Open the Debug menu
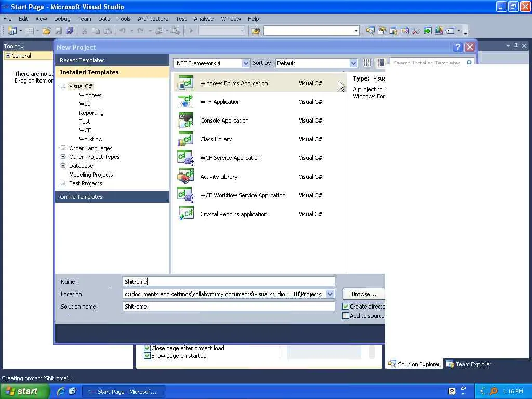Image resolution: width=532 pixels, height=399 pixels. [62, 19]
